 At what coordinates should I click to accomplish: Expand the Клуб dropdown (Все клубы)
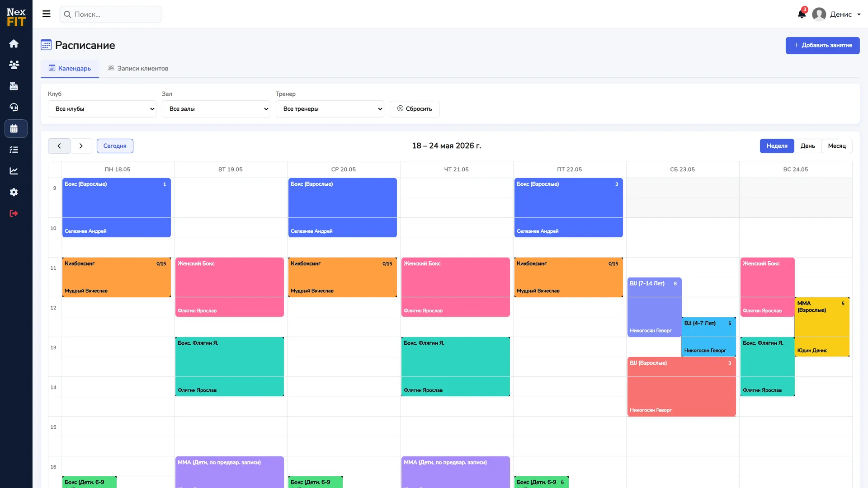(102, 109)
